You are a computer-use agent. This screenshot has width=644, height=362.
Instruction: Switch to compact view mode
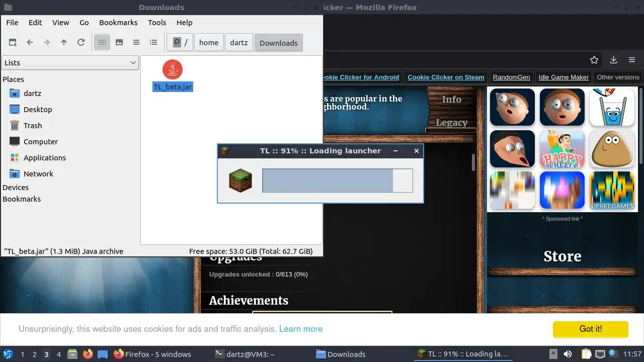click(x=136, y=43)
